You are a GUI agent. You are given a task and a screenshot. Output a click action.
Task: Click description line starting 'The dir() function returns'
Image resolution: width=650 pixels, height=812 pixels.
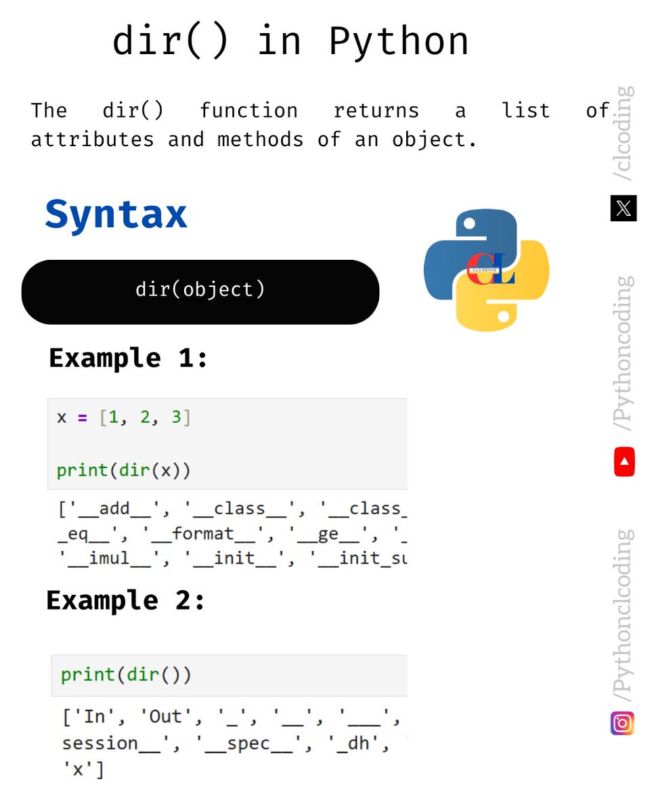(320, 110)
